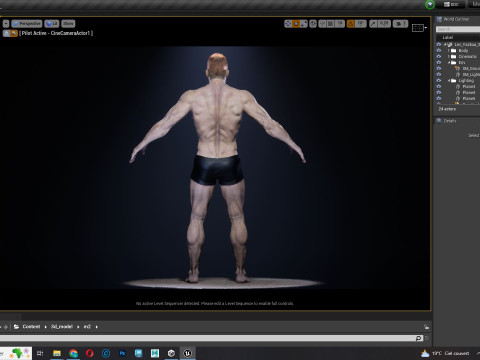Toggle rotation snapping
Viewport: 480px width, 360px height.
click(x=351, y=24)
